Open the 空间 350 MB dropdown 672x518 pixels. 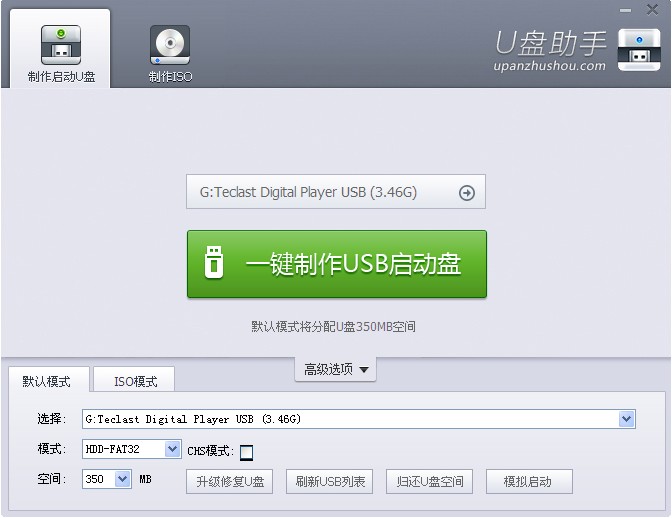click(x=122, y=480)
